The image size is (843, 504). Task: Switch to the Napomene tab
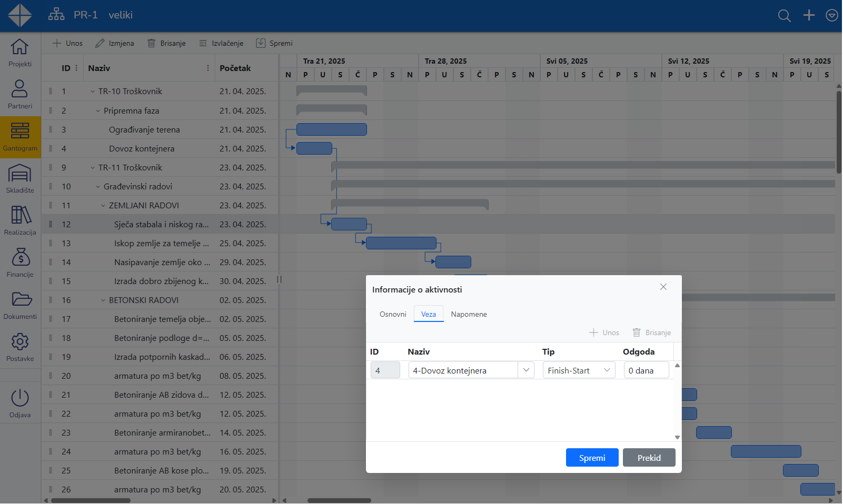pyautogui.click(x=469, y=314)
